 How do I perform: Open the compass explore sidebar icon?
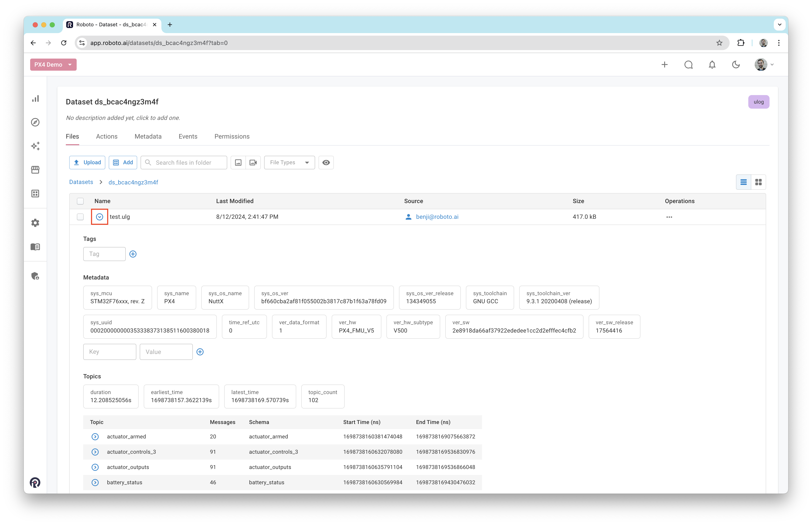[x=35, y=122]
